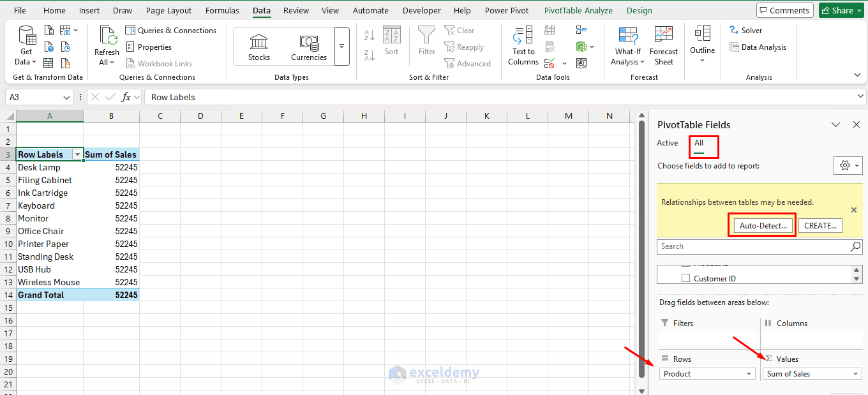Screen dimensions: 868x395
Task: Switch to the All tab in PivotTable Fields
Action: click(699, 143)
